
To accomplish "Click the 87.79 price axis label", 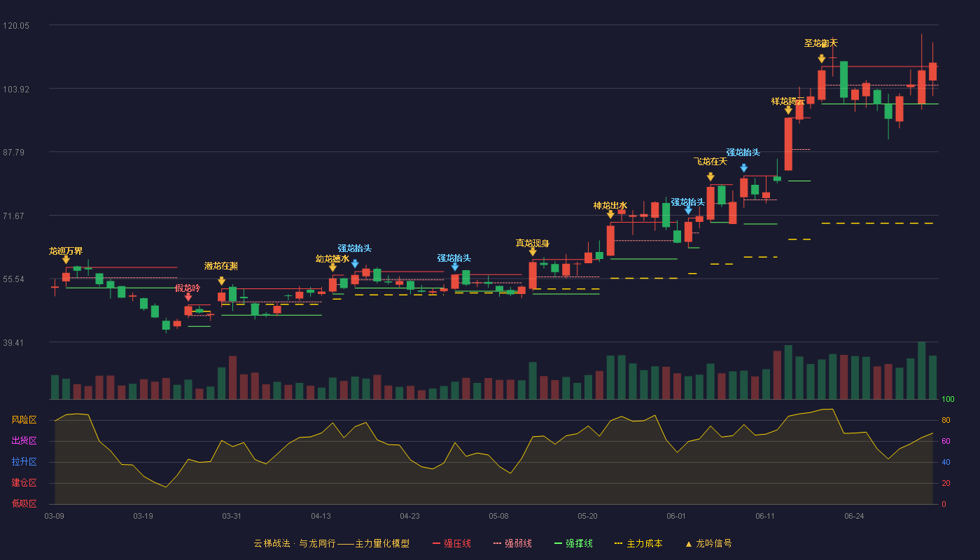I will [14, 153].
